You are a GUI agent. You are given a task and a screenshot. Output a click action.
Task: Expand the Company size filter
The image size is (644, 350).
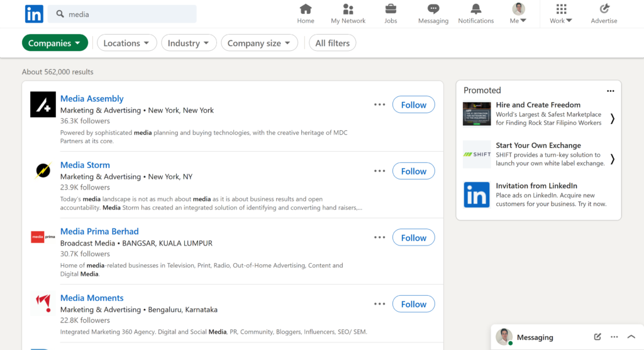coord(259,43)
